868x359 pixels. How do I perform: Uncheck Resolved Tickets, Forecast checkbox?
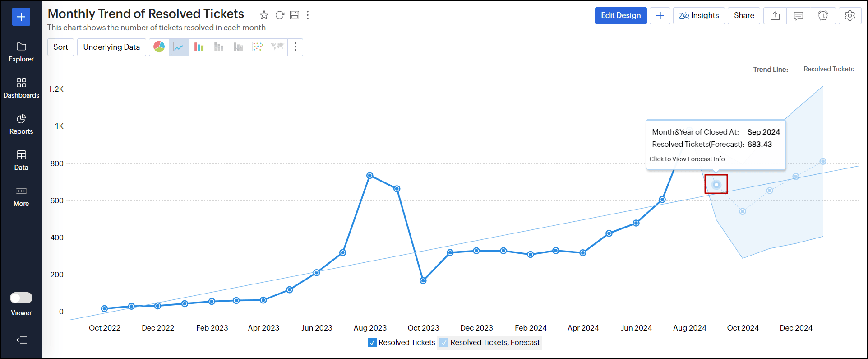pyautogui.click(x=444, y=343)
